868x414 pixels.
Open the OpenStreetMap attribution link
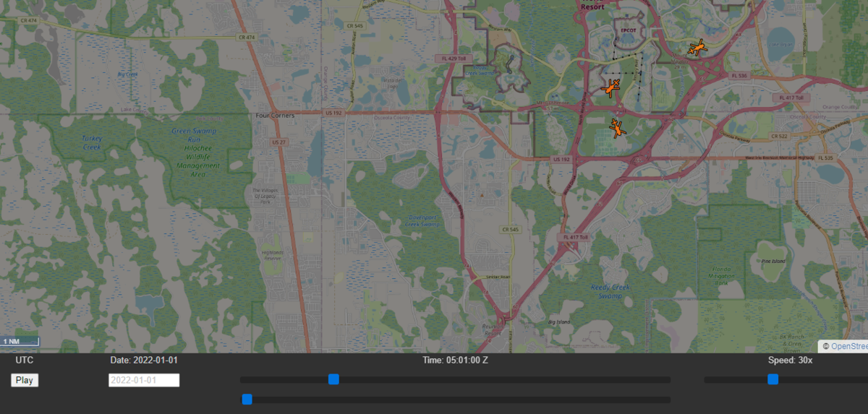pyautogui.click(x=848, y=346)
